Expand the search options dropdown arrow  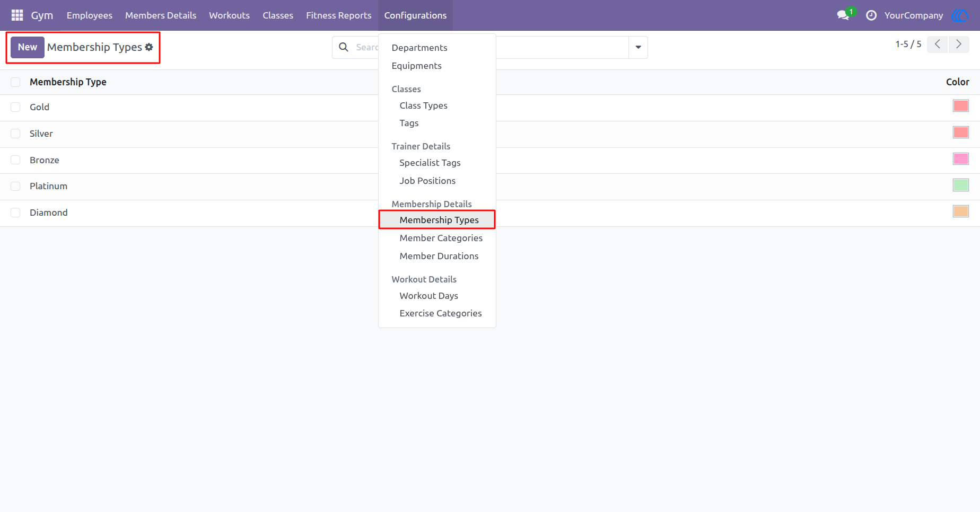638,47
